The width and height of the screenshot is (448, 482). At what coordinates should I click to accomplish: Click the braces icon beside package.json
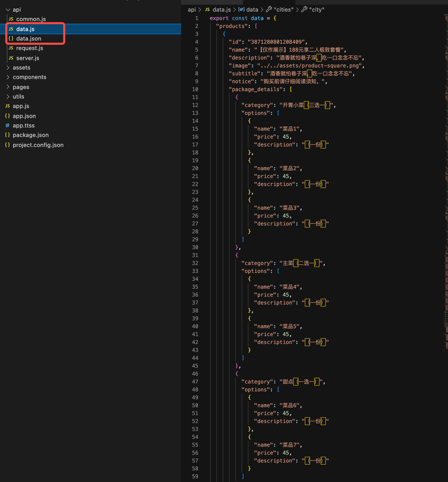click(7, 135)
